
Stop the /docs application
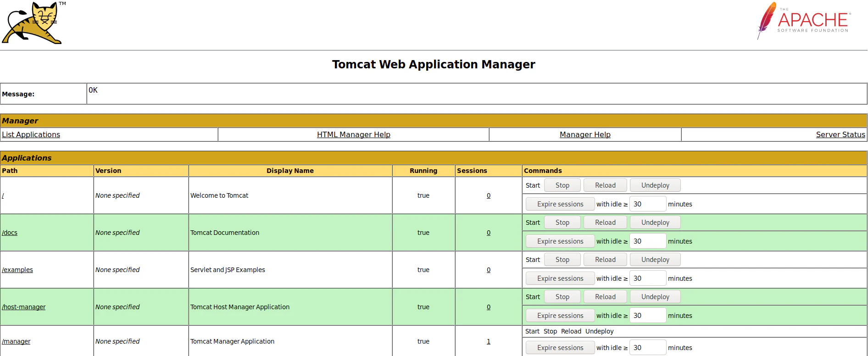pos(562,222)
